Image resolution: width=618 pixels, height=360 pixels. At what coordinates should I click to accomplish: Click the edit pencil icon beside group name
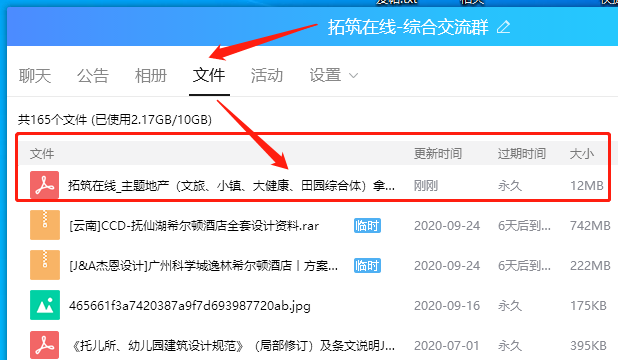[x=503, y=28]
